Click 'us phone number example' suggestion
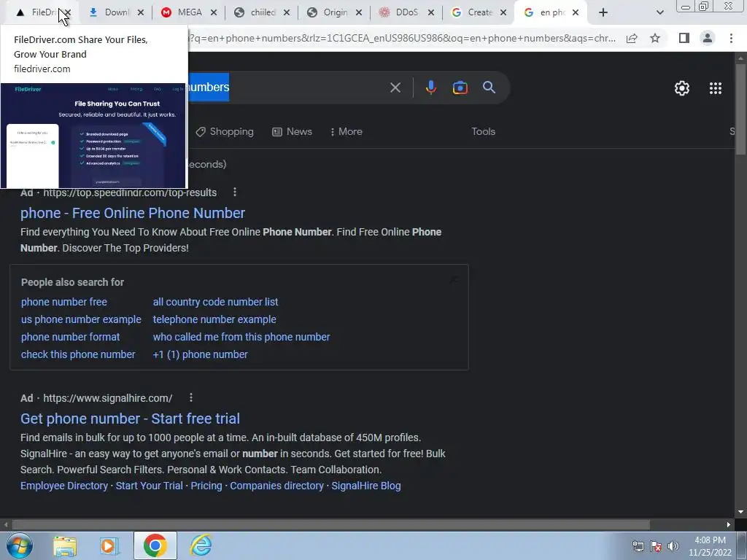Image resolution: width=747 pixels, height=560 pixels. [81, 319]
